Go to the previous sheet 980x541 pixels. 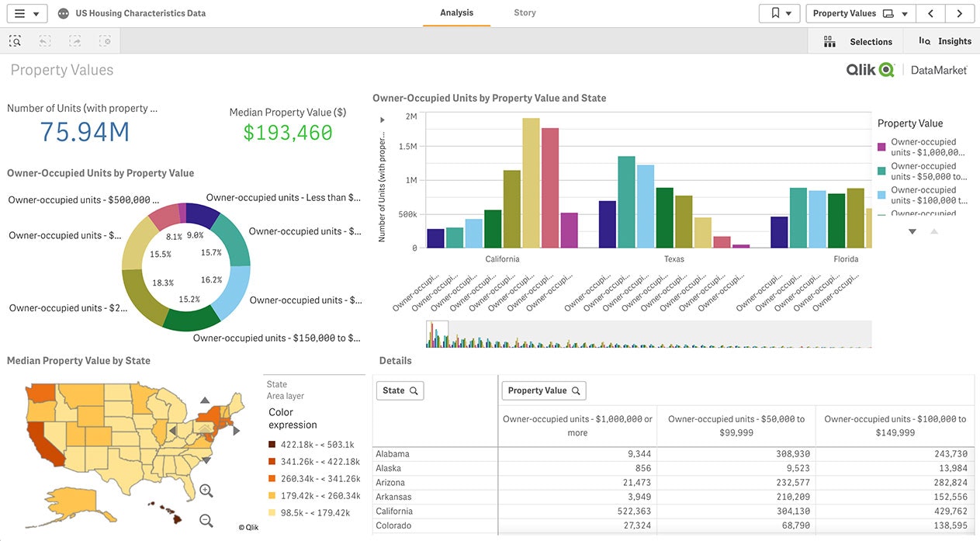tap(930, 13)
